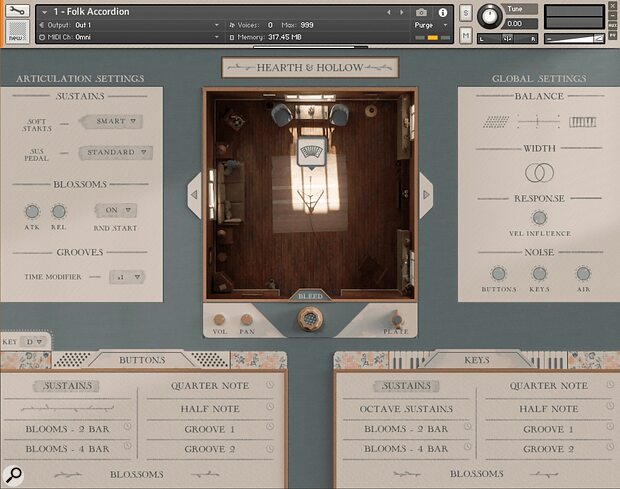Click clock icon beside Buttons Groove 1

[270, 427]
